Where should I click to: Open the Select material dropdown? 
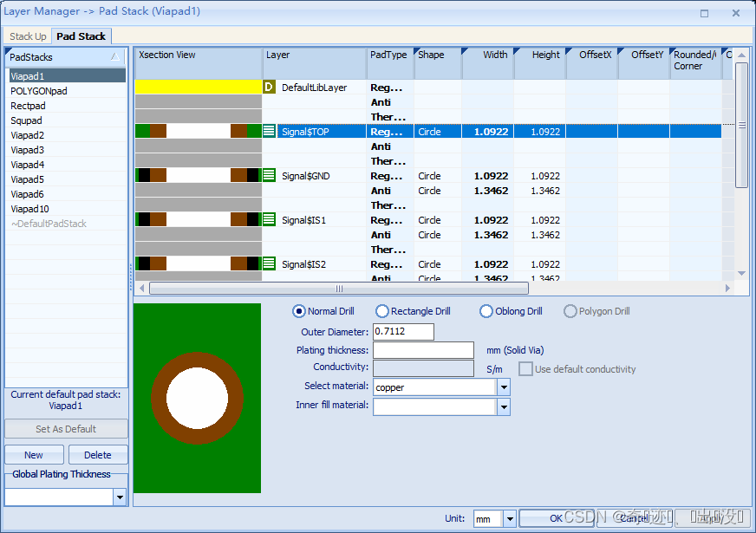(x=504, y=387)
